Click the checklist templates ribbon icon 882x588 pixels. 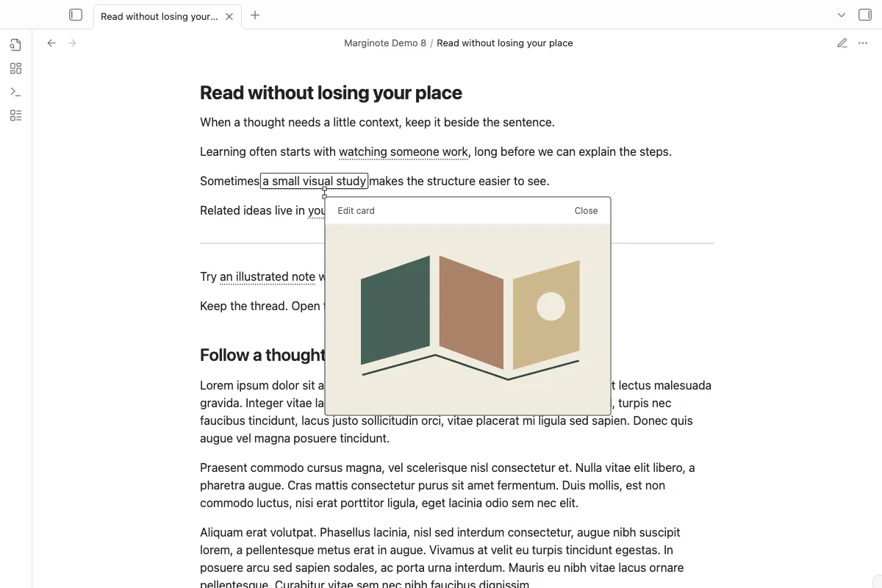15,115
